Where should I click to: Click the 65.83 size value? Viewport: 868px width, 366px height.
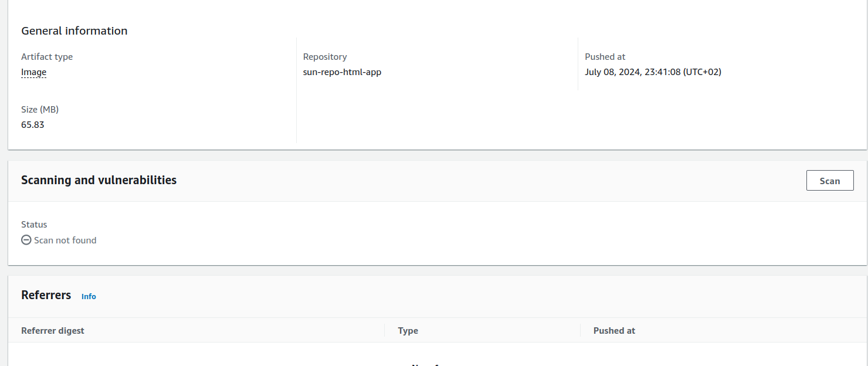(33, 124)
